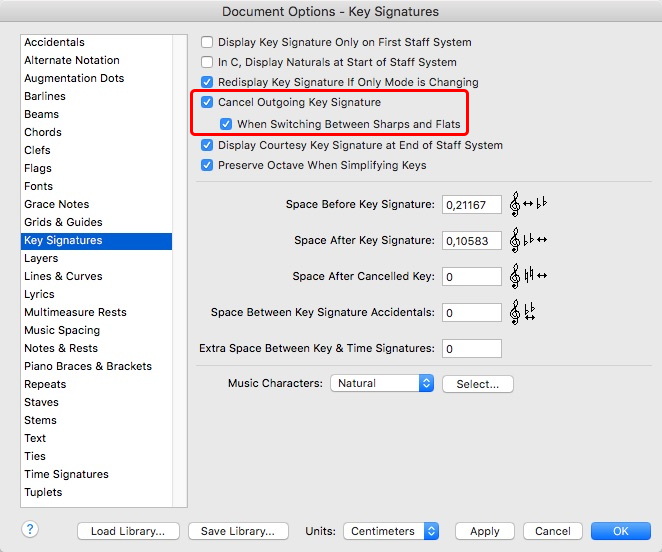Screen dimensions: 662x552
Task: Toggle Display Key Signature Only on First Staff System
Action: point(207,43)
